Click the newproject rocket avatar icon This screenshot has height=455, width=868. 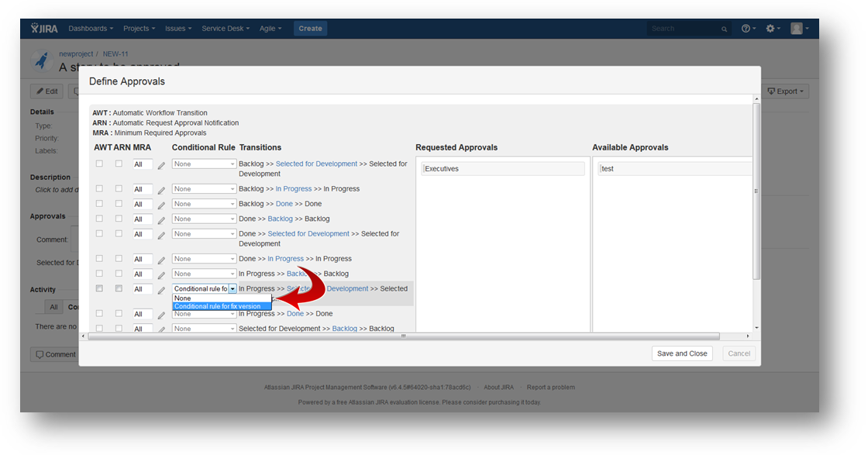tap(42, 60)
